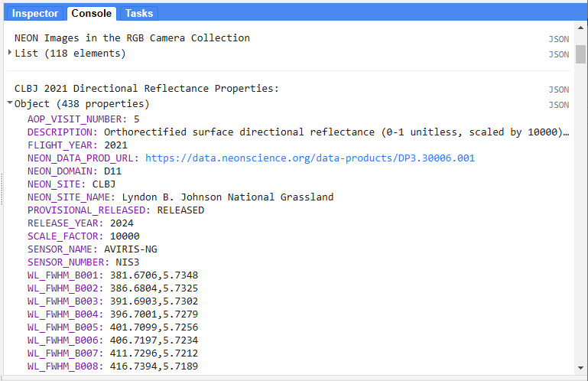Select the Console tab
Viewport: 588px width, 381px height.
click(92, 14)
